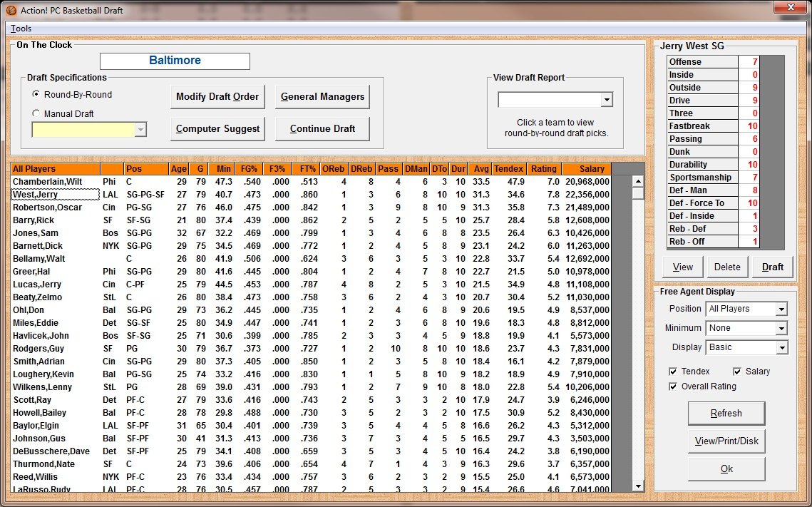Select the Round-By-Round radio button
Viewport: 812px width, 507px height.
(x=36, y=94)
